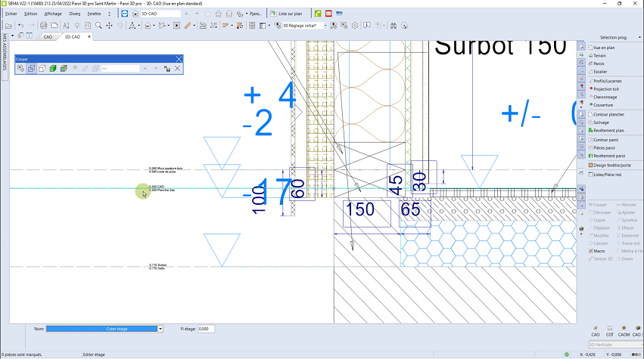Screen dimensions: 644x359
Task: Open the Sélection prog. dropdown
Action: pos(613,37)
